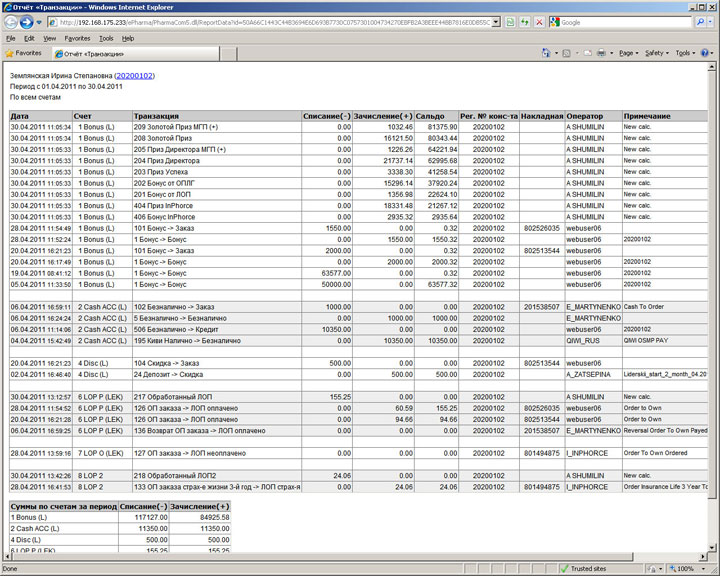Click the Read Mail icon
This screenshot has width=720, height=576.
587,53
